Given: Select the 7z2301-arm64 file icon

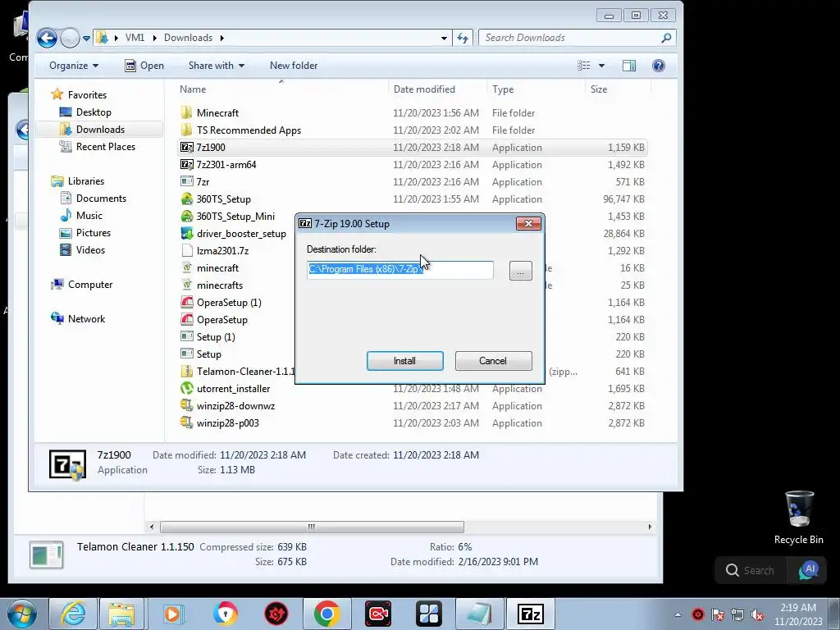Looking at the screenshot, I should click(x=186, y=164).
